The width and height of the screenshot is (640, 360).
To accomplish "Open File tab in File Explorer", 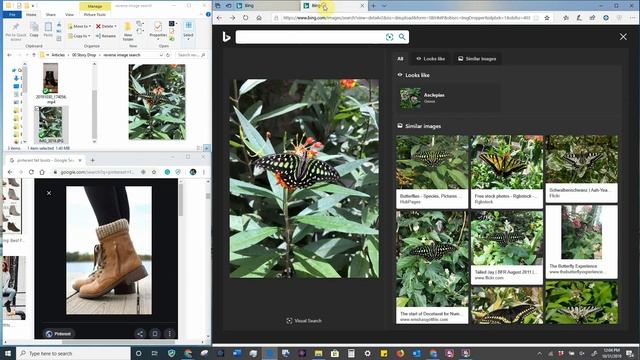I will tap(12, 14).
